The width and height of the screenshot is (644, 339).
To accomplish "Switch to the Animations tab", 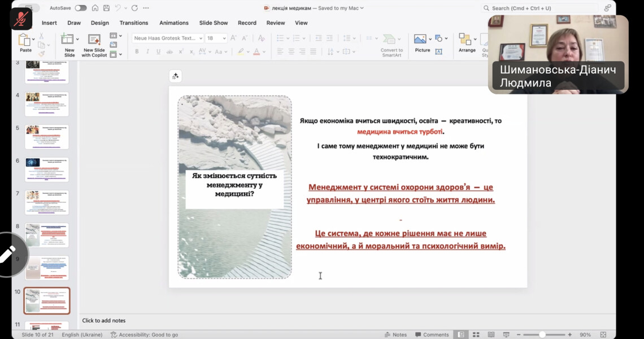I will coord(173,23).
